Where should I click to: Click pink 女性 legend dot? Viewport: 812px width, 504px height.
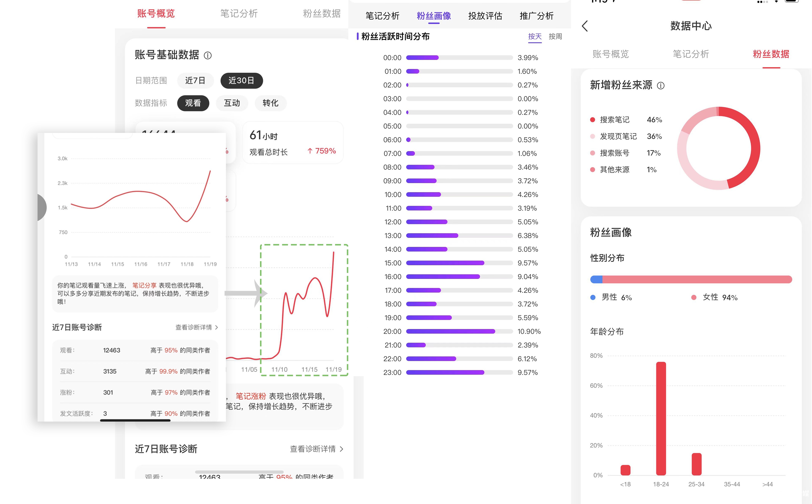point(694,297)
